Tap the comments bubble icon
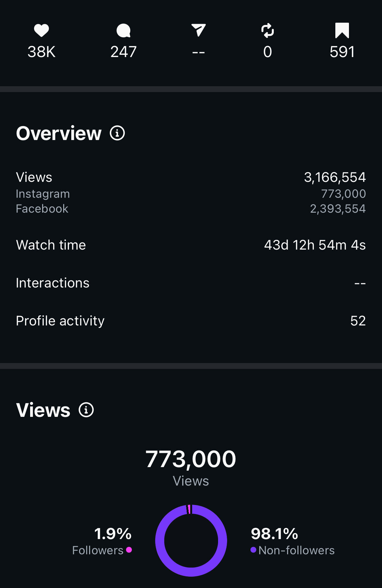This screenshot has width=382, height=588. (123, 31)
